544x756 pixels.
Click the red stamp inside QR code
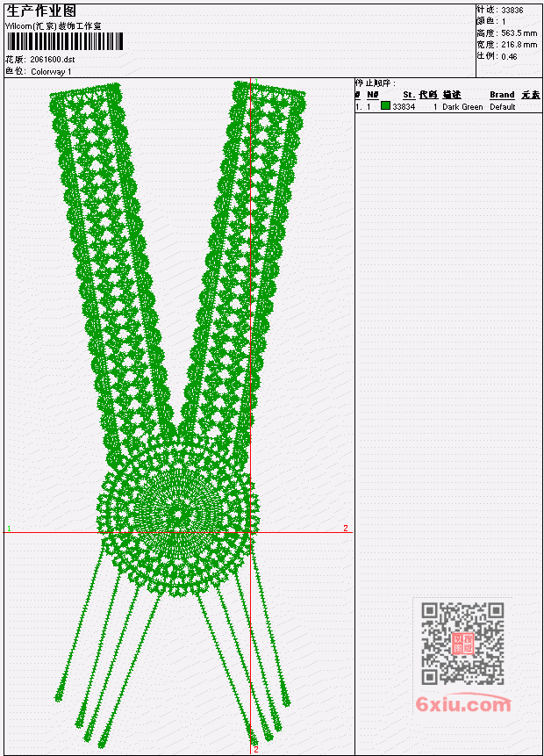click(463, 644)
